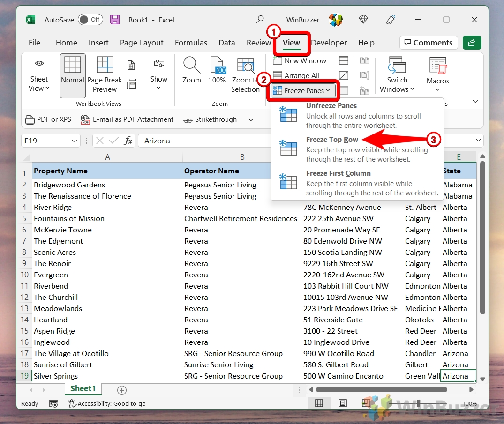
Task: Switch to the Developer tab
Action: pos(329,43)
